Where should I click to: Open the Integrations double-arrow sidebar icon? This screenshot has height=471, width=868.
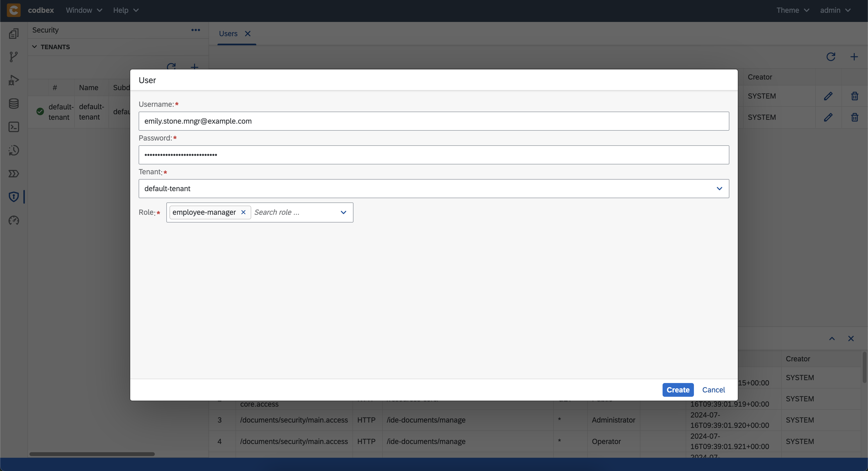click(14, 174)
